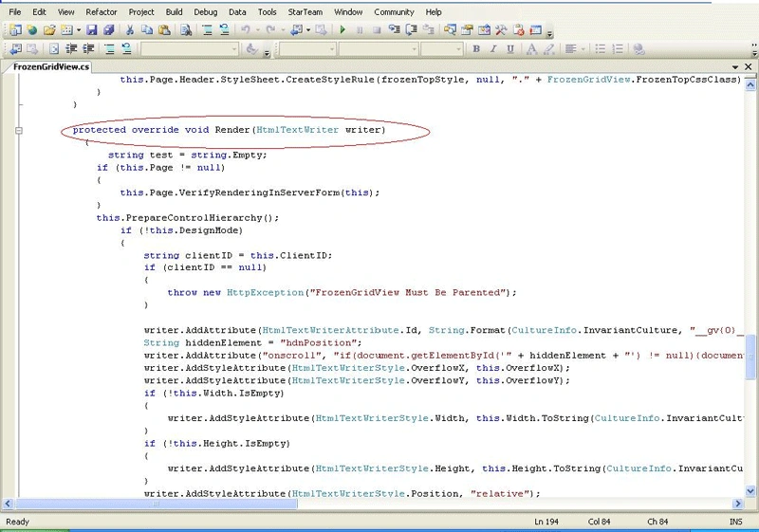Click the Copy icon
This screenshot has height=532, width=759.
coord(147,30)
